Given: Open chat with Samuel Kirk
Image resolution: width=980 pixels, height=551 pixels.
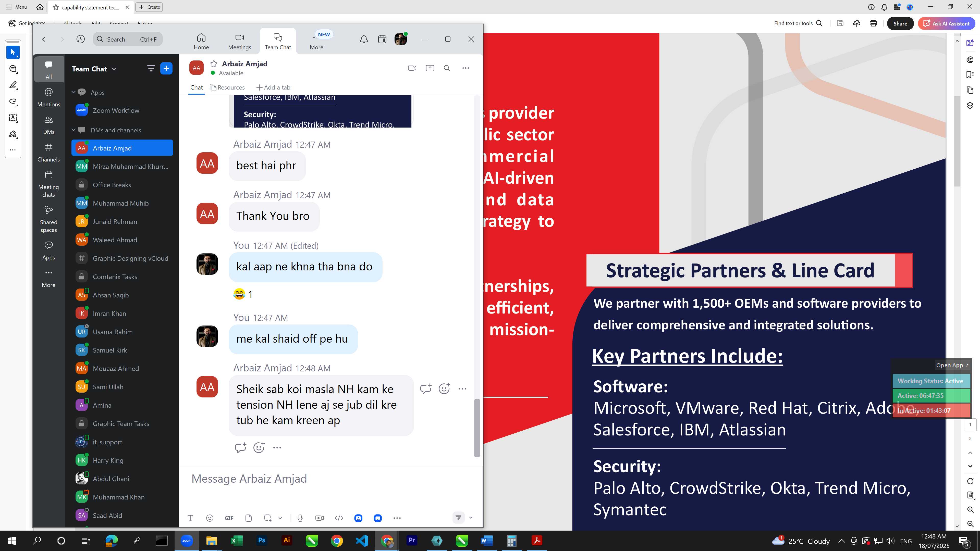Looking at the screenshot, I should tap(122, 350).
